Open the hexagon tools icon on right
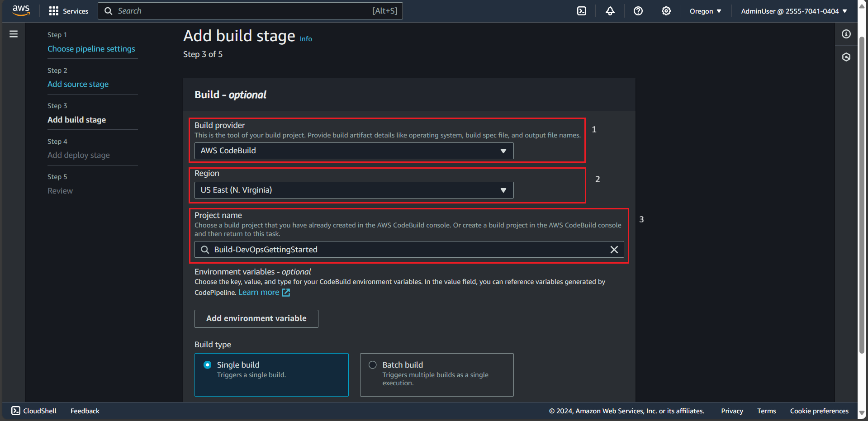This screenshot has width=868, height=421. click(x=846, y=57)
